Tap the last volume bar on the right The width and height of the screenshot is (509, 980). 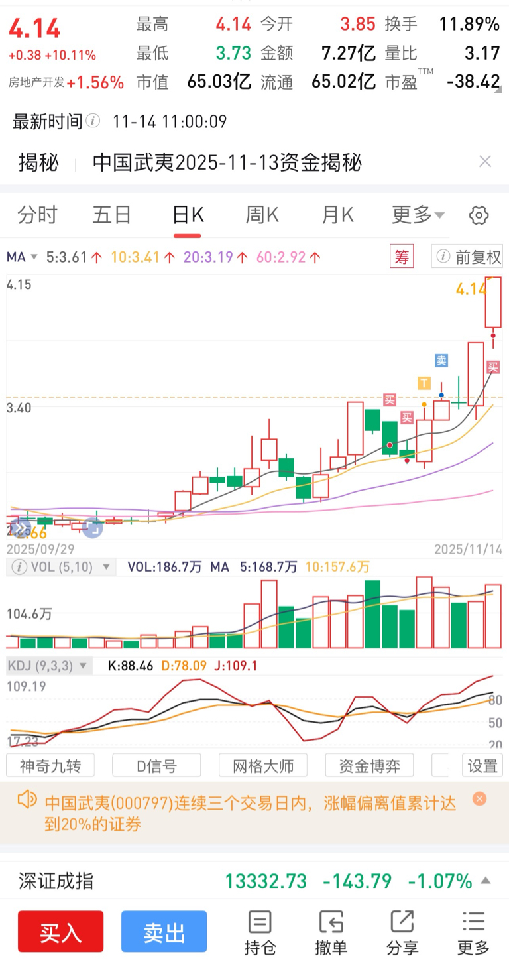pos(493,617)
